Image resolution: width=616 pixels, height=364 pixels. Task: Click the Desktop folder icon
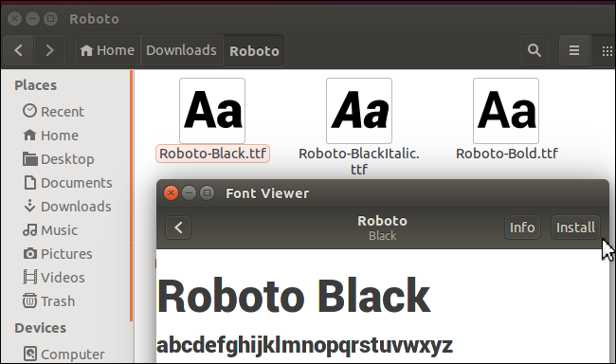pyautogui.click(x=30, y=159)
